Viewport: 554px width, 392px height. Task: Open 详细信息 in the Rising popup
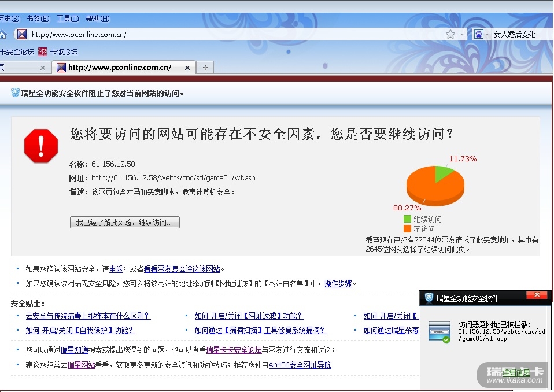click(x=516, y=372)
